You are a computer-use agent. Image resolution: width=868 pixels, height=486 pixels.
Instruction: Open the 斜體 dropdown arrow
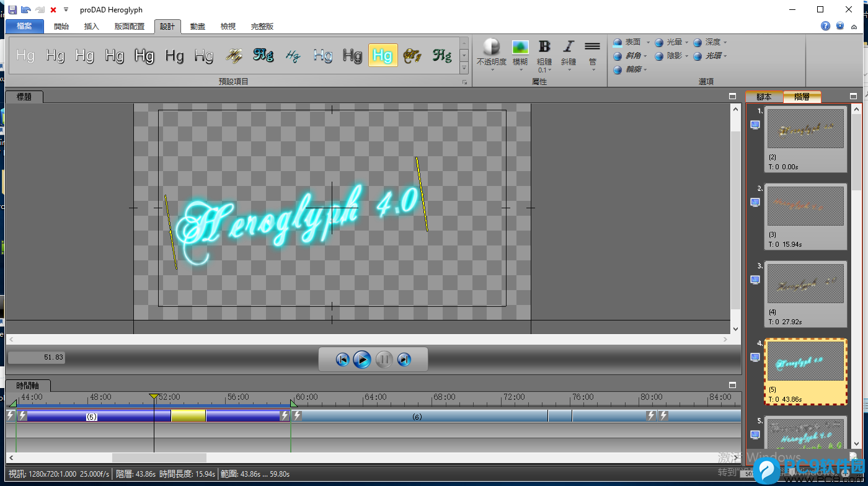(x=569, y=70)
